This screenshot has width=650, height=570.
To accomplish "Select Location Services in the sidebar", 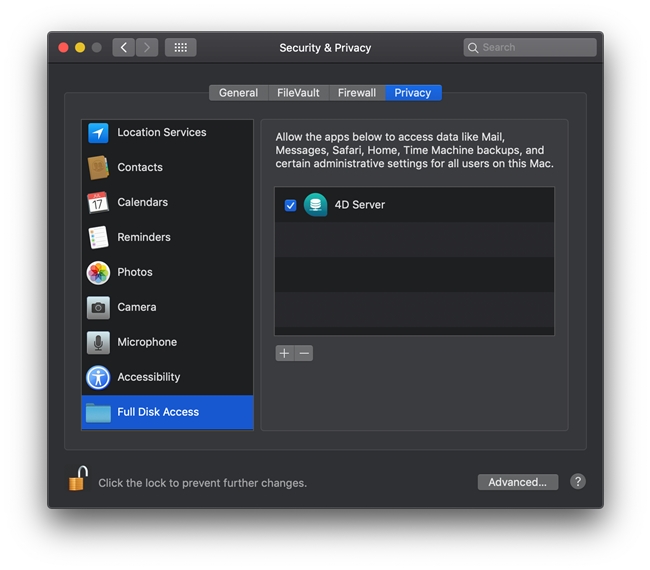I will [x=160, y=132].
